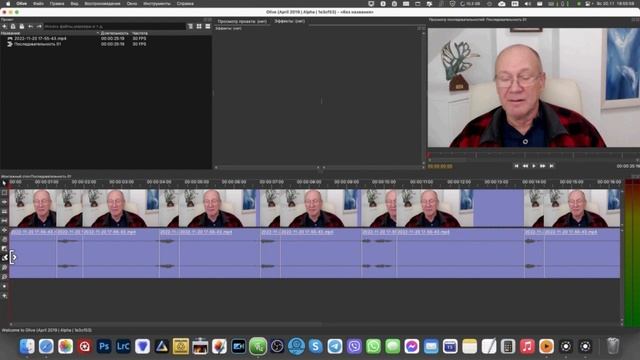Open WhatsApp from the Dock

tap(373, 346)
